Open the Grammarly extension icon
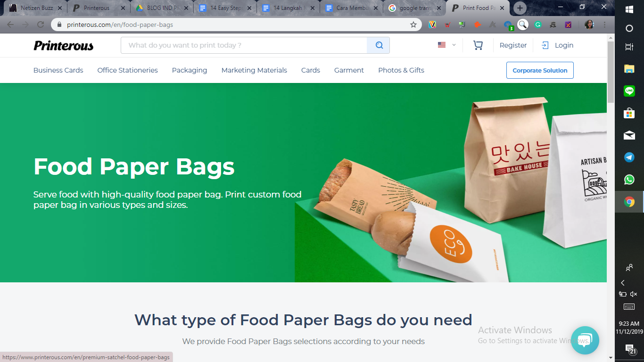The width and height of the screenshot is (644, 362). pos(538,25)
